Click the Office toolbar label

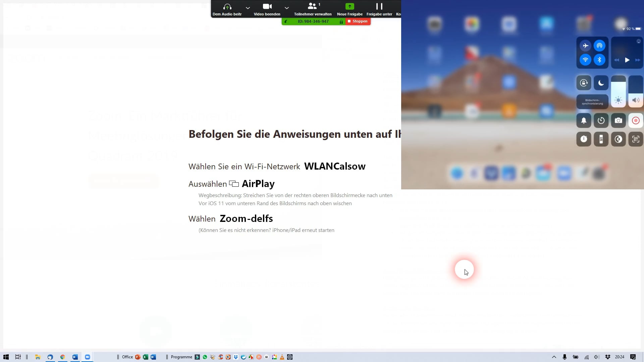coord(127,357)
